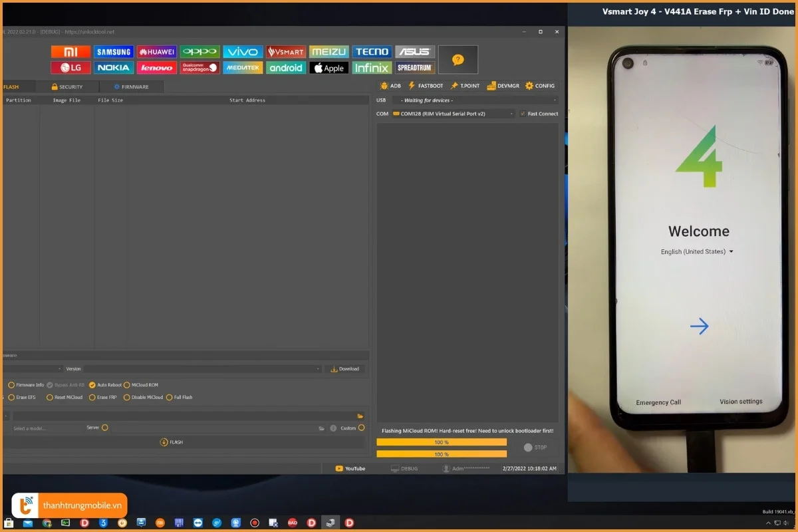The image size is (798, 532).
Task: Open the ADB tool
Action: pos(390,86)
